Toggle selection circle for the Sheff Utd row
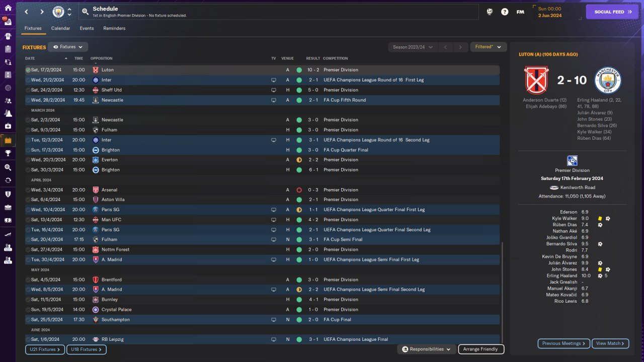The width and height of the screenshot is (644, 362). pyautogui.click(x=28, y=90)
